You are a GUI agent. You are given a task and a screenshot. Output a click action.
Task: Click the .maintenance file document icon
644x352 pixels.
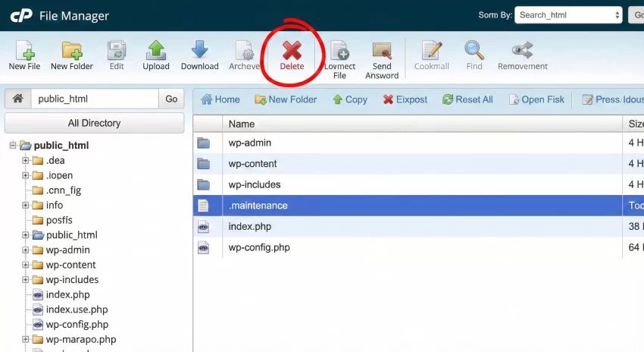203,206
